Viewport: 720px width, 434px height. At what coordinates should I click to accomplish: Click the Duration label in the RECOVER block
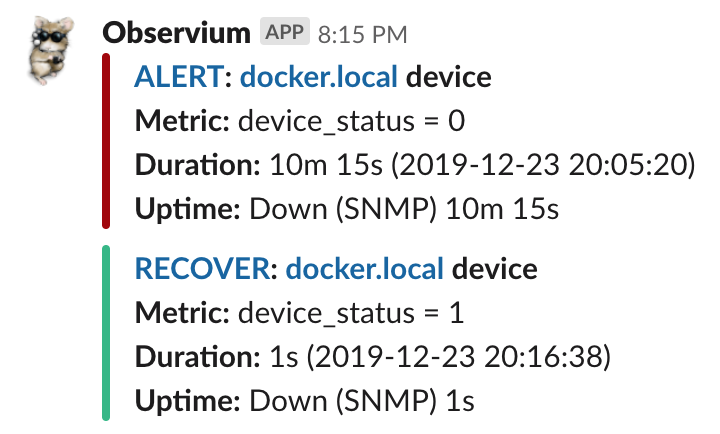point(197,357)
